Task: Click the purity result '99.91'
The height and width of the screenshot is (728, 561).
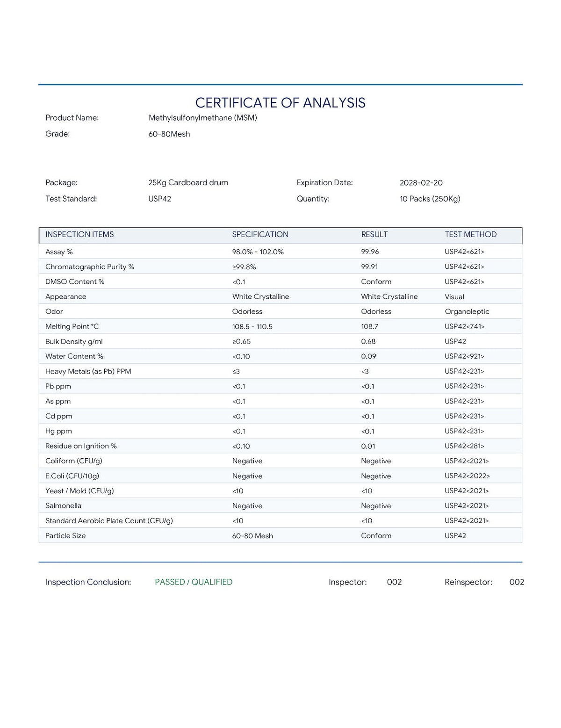Action: [370, 267]
